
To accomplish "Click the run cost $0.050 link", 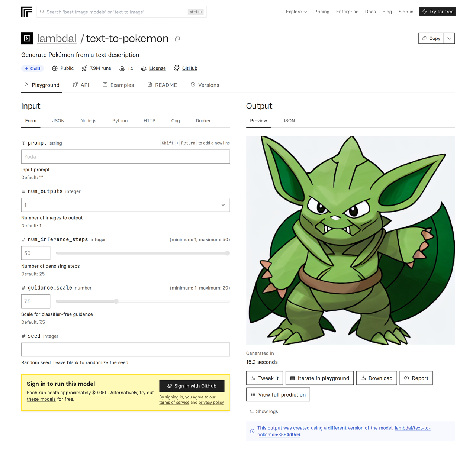I will coord(68,393).
